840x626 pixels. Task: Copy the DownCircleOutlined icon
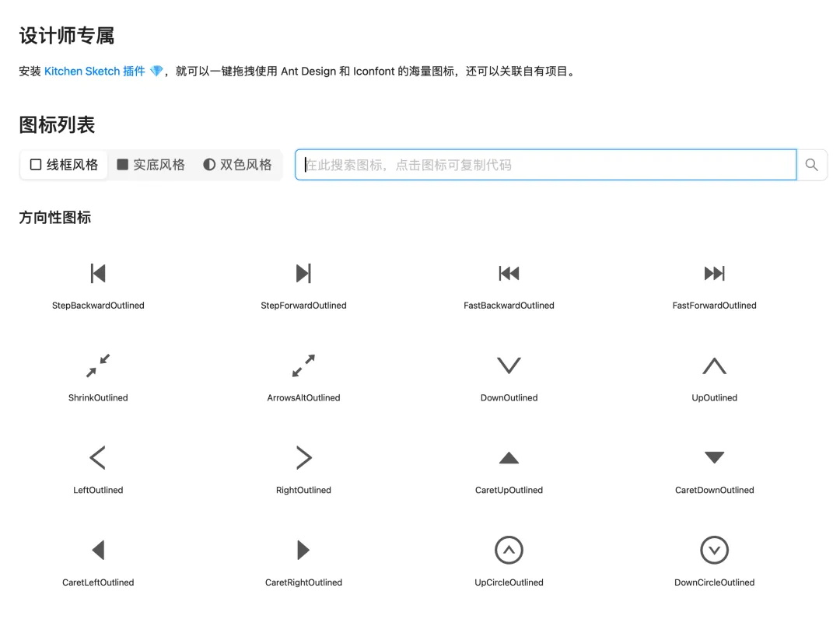(714, 550)
